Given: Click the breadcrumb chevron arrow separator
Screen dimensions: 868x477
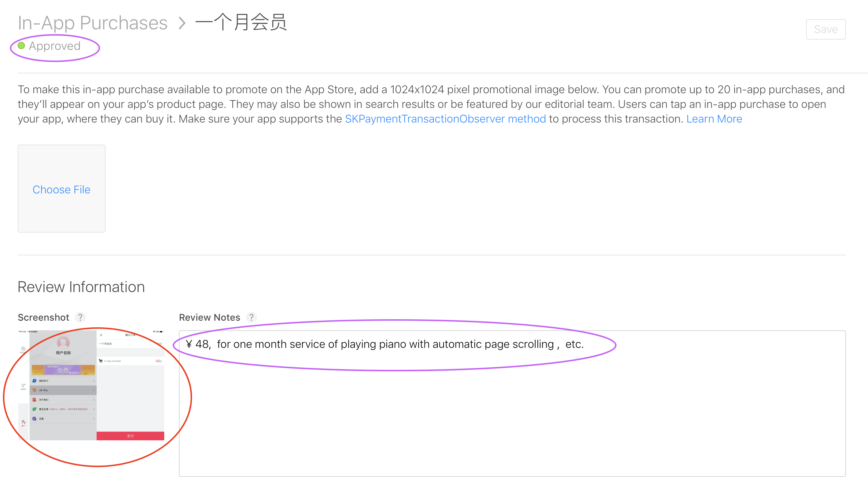Looking at the screenshot, I should coord(182,23).
